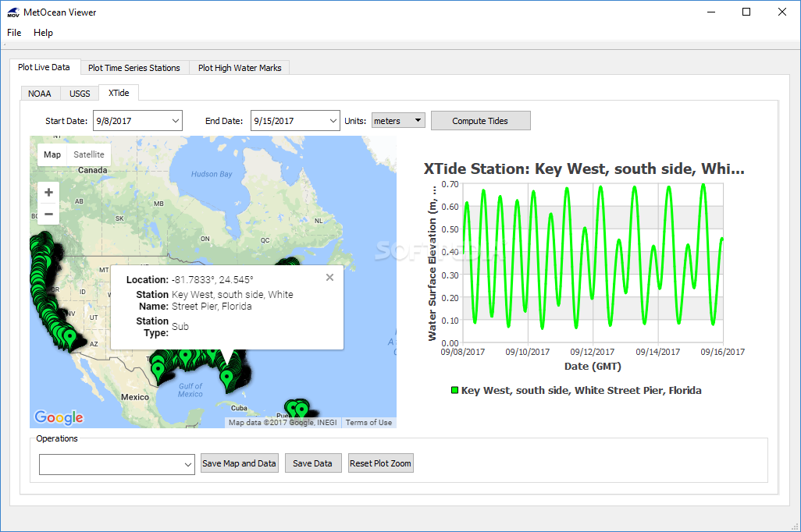801x532 pixels.
Task: Click the Save Data button
Action: click(x=312, y=463)
